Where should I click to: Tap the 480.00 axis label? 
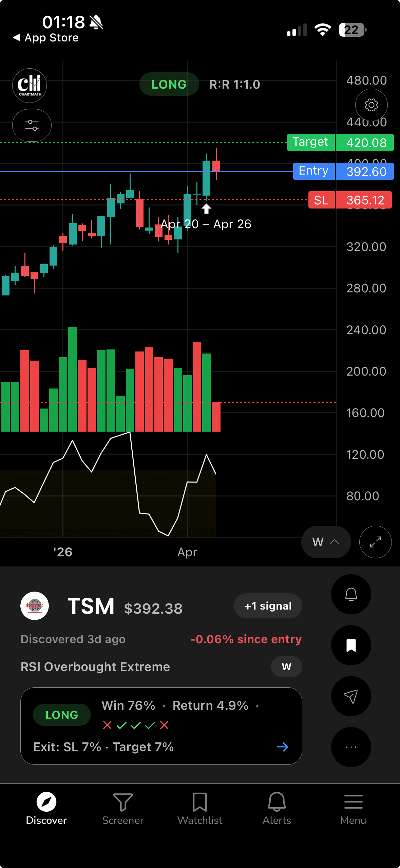(x=366, y=80)
